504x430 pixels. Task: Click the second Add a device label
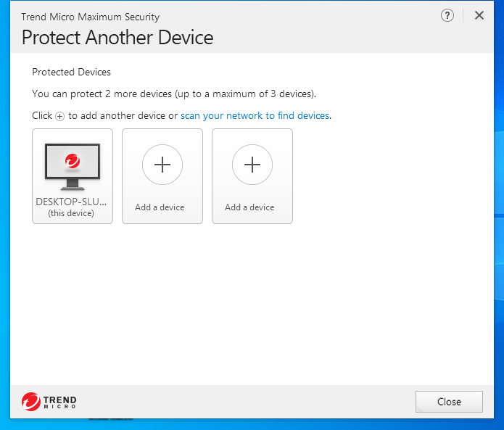(x=249, y=207)
